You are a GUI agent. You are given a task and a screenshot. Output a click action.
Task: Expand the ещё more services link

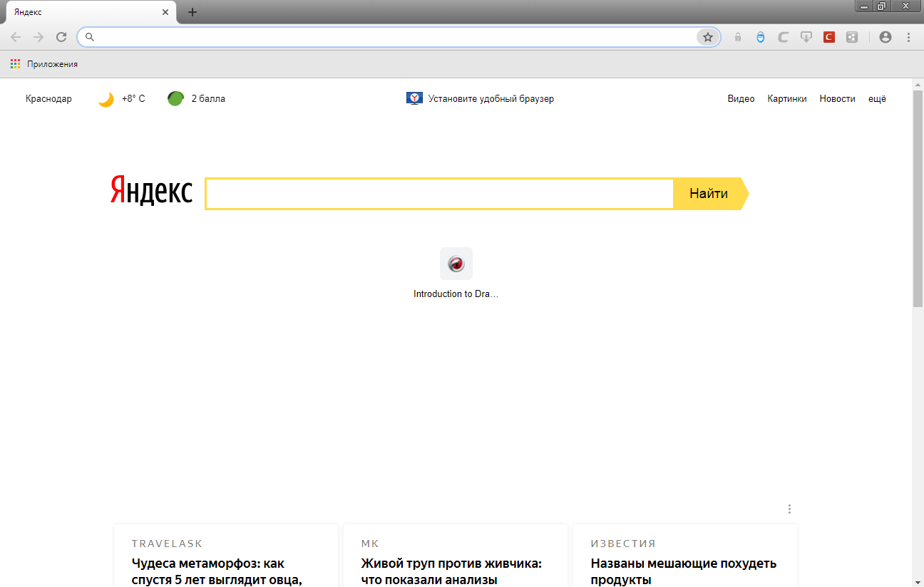click(x=877, y=99)
